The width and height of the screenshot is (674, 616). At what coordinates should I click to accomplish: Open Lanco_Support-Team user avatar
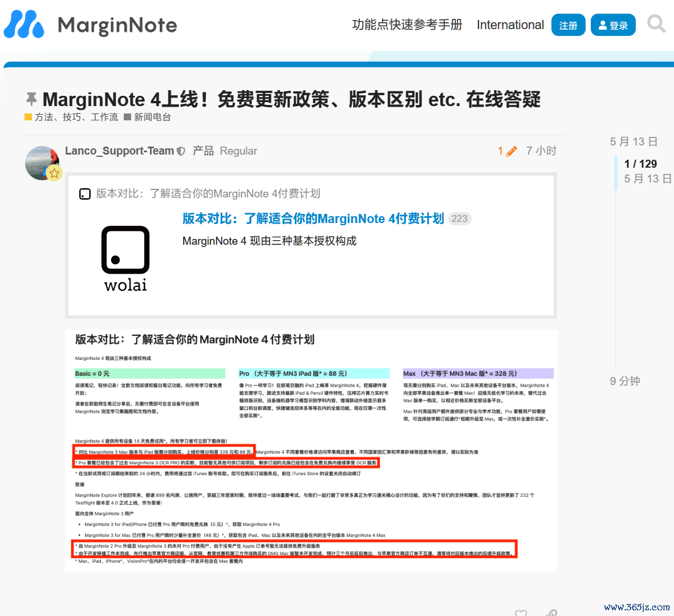42,163
